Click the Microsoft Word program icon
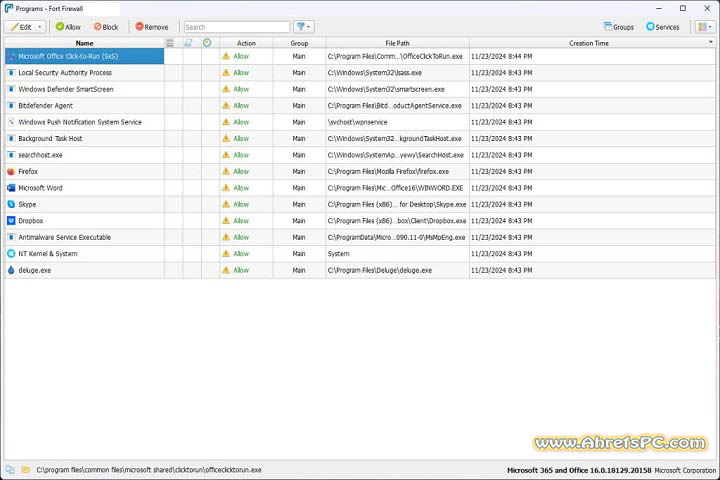The width and height of the screenshot is (720, 480). [11, 188]
